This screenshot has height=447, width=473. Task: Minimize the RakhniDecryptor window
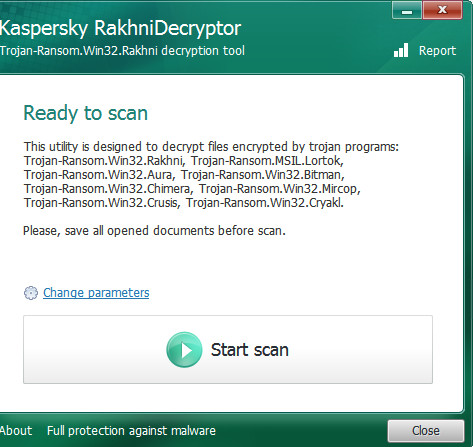coord(407,11)
